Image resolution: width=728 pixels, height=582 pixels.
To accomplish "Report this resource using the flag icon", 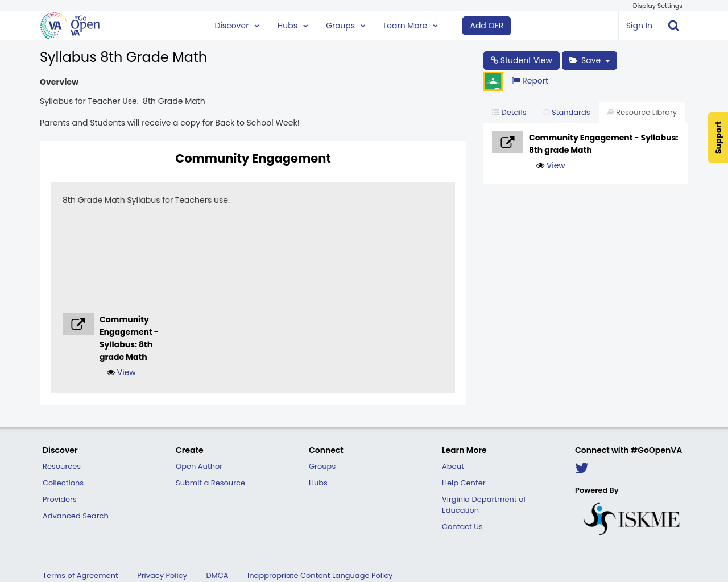I will click(x=530, y=80).
